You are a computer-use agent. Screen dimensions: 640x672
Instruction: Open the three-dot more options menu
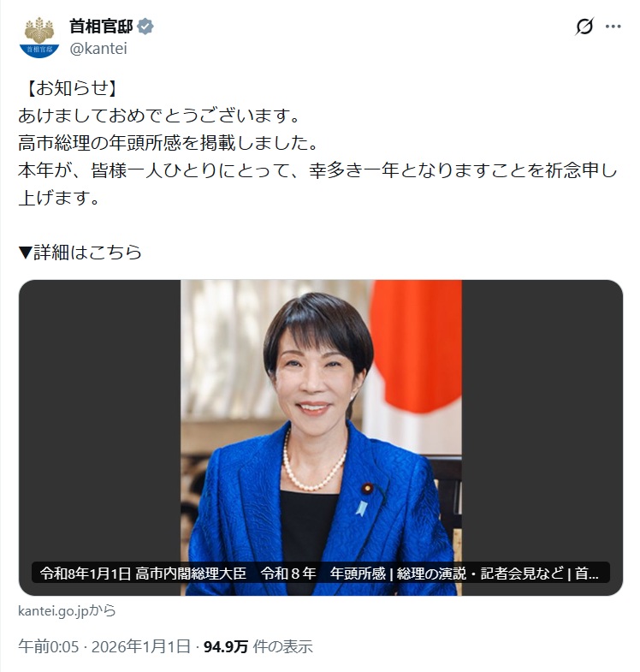[x=613, y=27]
